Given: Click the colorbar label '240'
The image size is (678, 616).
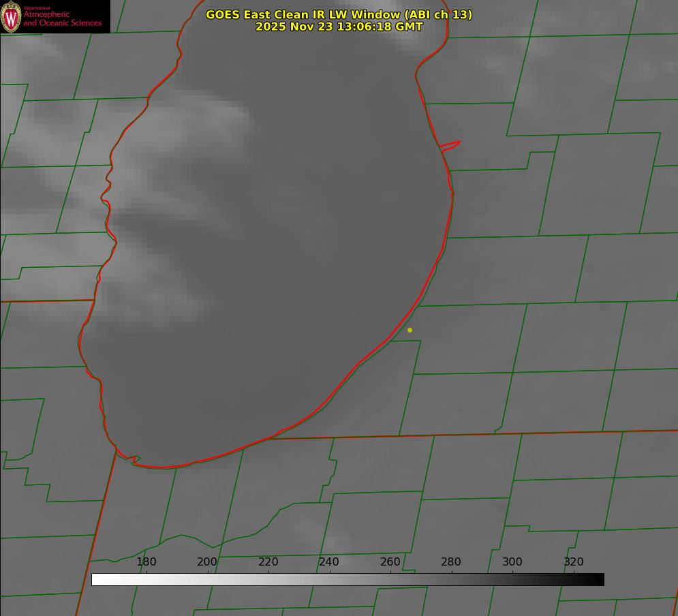Looking at the screenshot, I should point(329,561).
